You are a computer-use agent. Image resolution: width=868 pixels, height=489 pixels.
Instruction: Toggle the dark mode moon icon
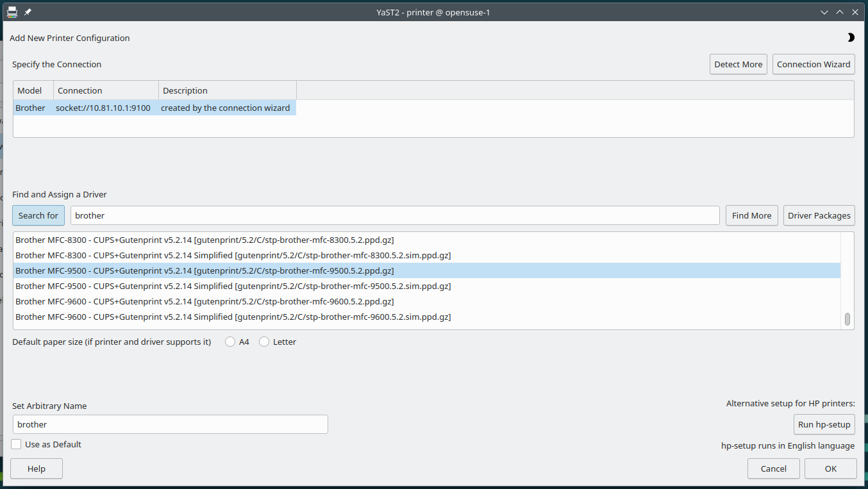[851, 38]
